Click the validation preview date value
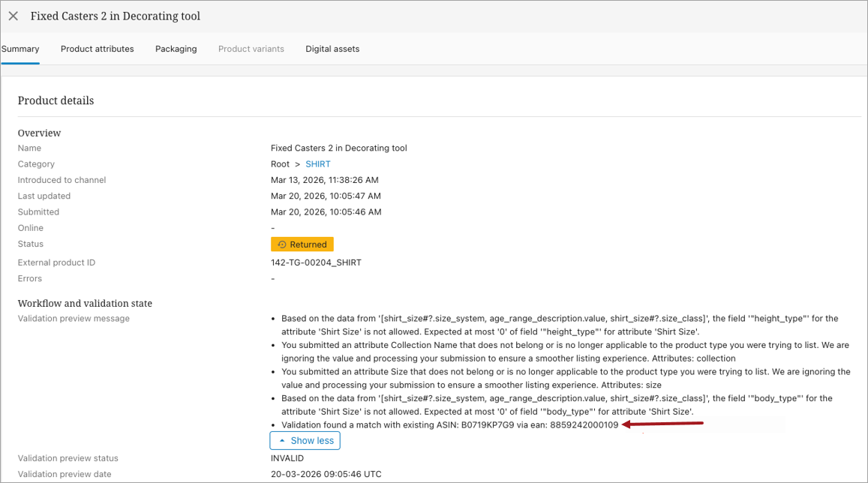Image resolution: width=868 pixels, height=483 pixels. pyautogui.click(x=326, y=474)
